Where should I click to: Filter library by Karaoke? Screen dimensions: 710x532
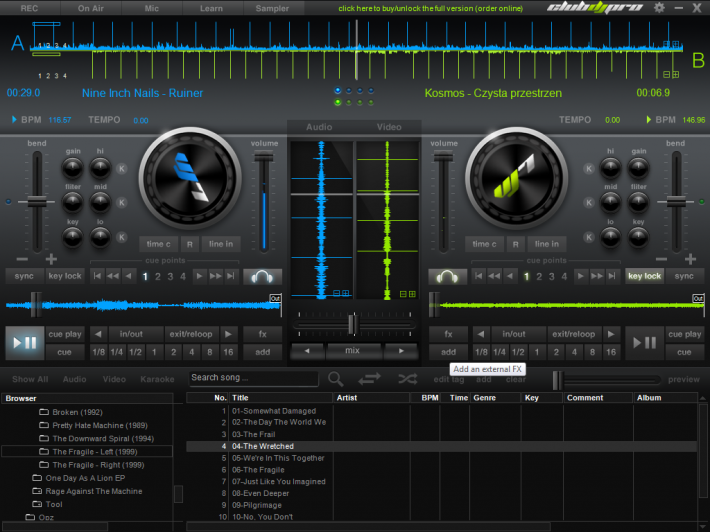(x=157, y=379)
